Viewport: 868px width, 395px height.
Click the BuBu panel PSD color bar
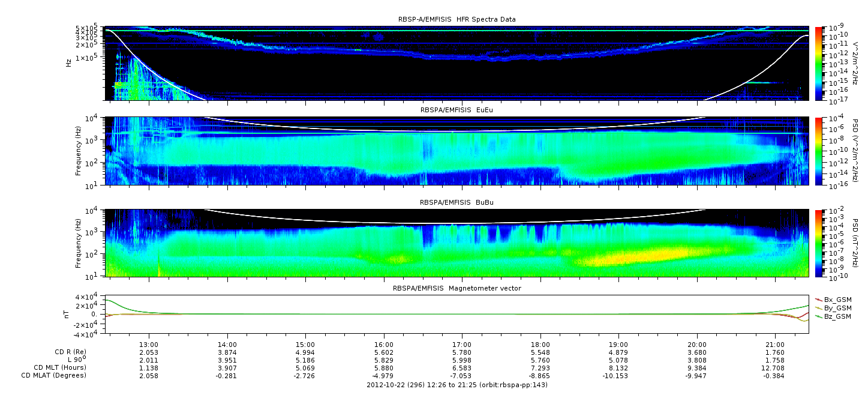pos(819,243)
